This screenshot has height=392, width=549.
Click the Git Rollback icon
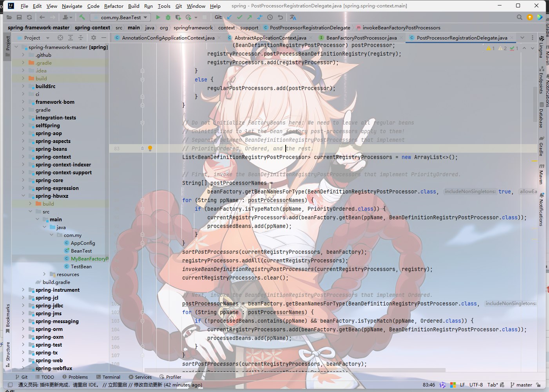click(x=280, y=17)
